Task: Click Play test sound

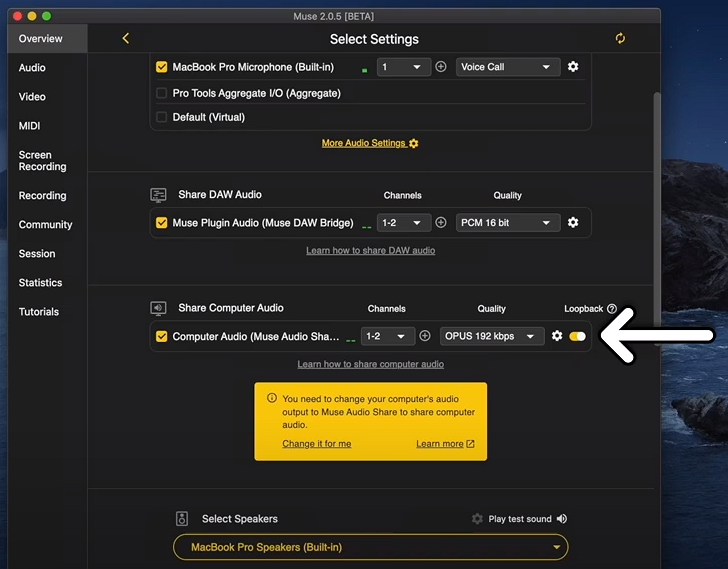Action: coord(520,519)
